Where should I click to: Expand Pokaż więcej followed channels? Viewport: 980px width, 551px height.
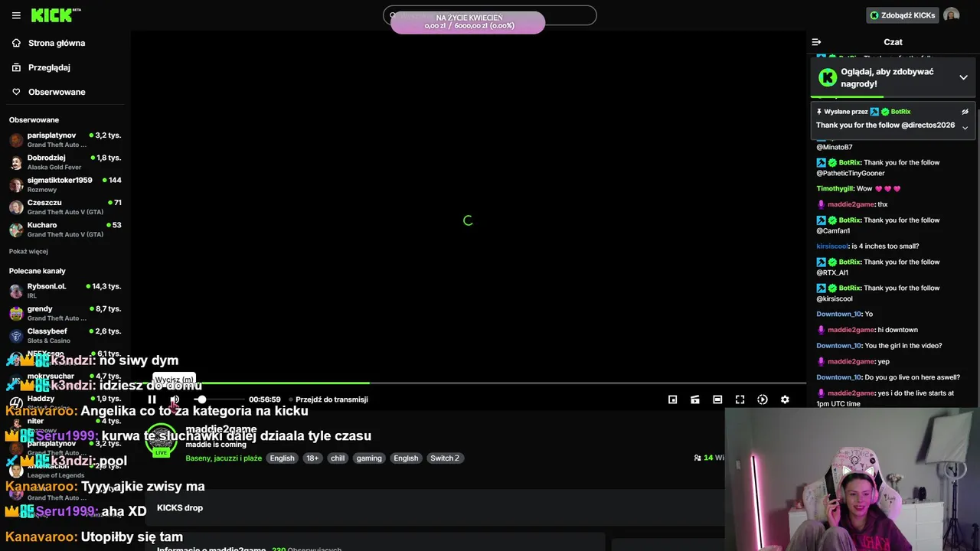coord(28,251)
